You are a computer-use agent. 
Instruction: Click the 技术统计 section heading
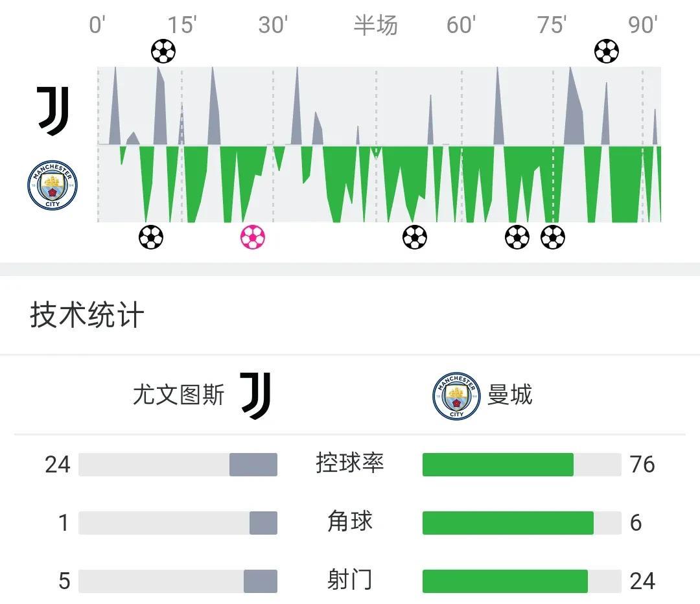pos(87,315)
